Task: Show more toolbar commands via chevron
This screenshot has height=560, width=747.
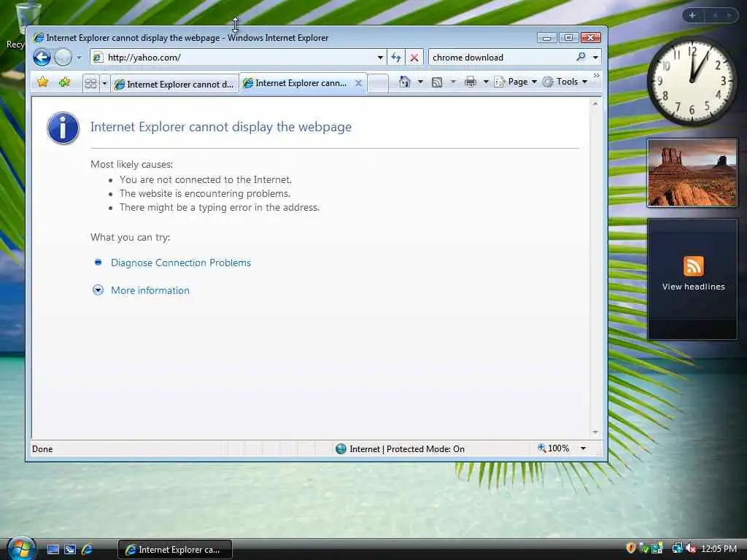Action: 597,76
